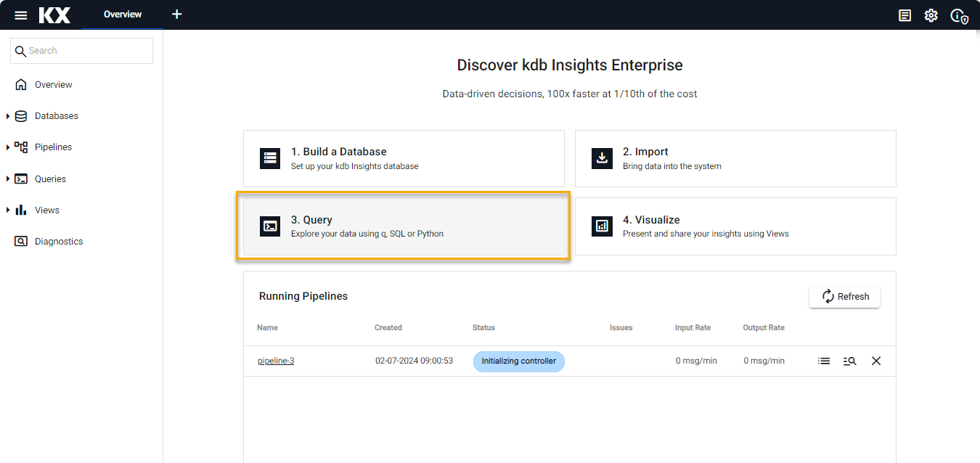
Task: Open the settings gear icon
Action: (x=931, y=15)
